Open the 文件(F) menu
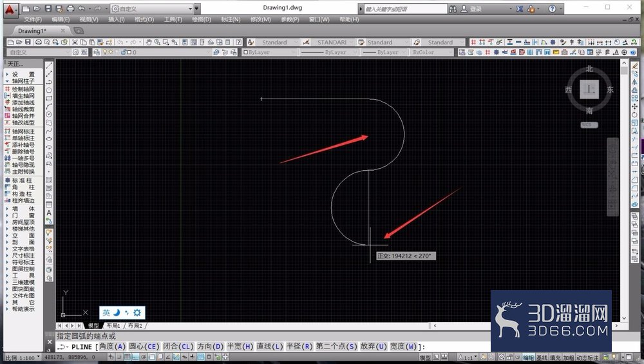This screenshot has width=644, height=364. tap(33, 19)
